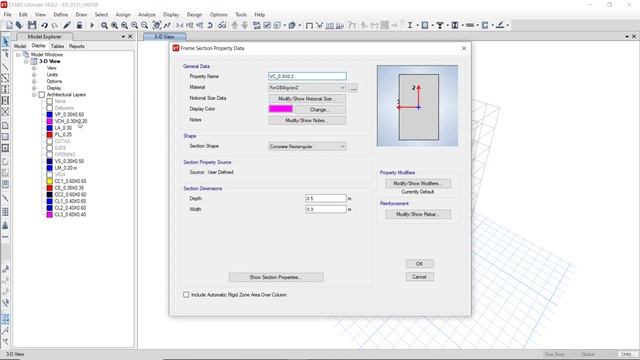Open the Assign menu
This screenshot has width=640, height=360.
coord(123,14)
